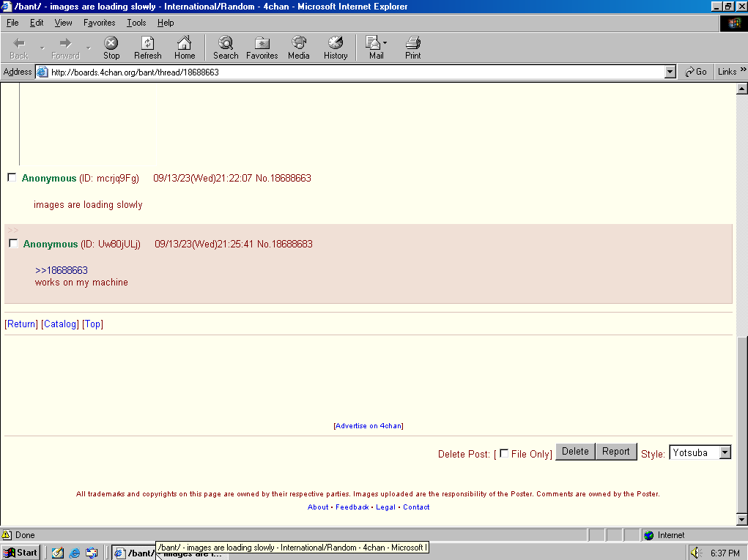Follow the Catalog link

click(x=60, y=324)
